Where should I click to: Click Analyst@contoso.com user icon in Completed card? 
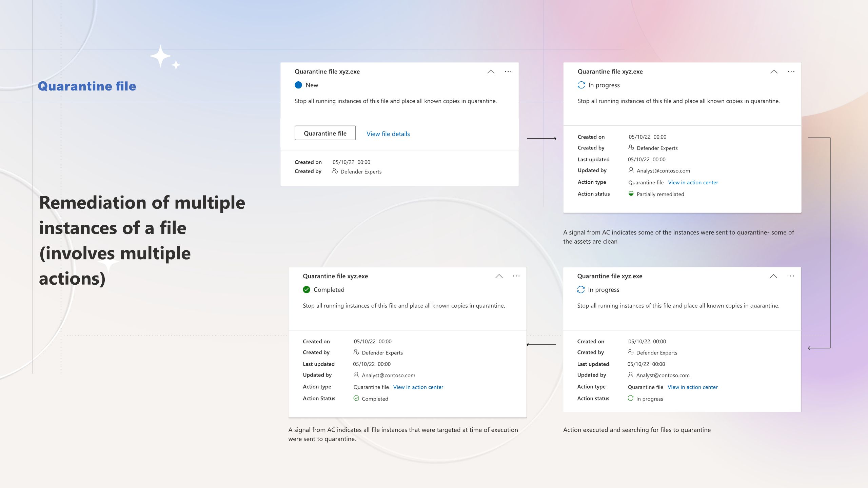click(356, 375)
